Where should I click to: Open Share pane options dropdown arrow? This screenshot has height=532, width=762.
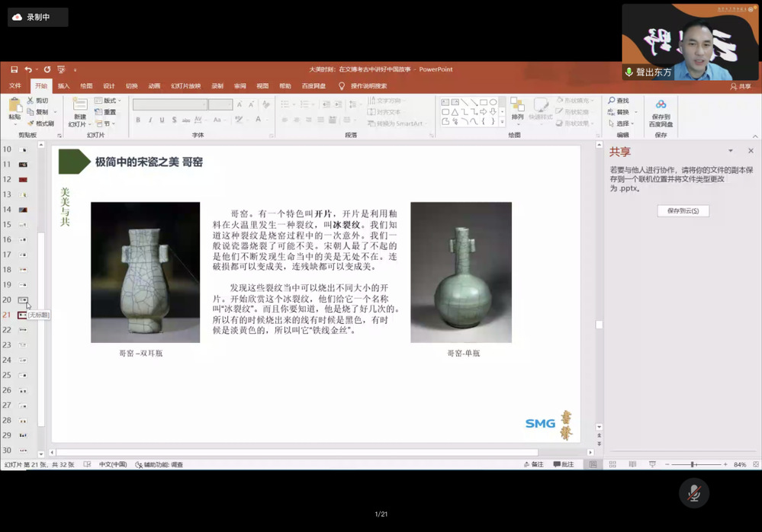coord(731,151)
